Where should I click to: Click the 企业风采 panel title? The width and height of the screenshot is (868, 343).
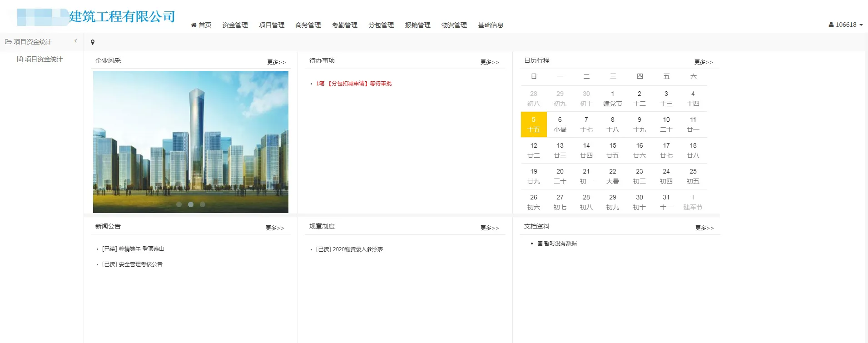108,60
